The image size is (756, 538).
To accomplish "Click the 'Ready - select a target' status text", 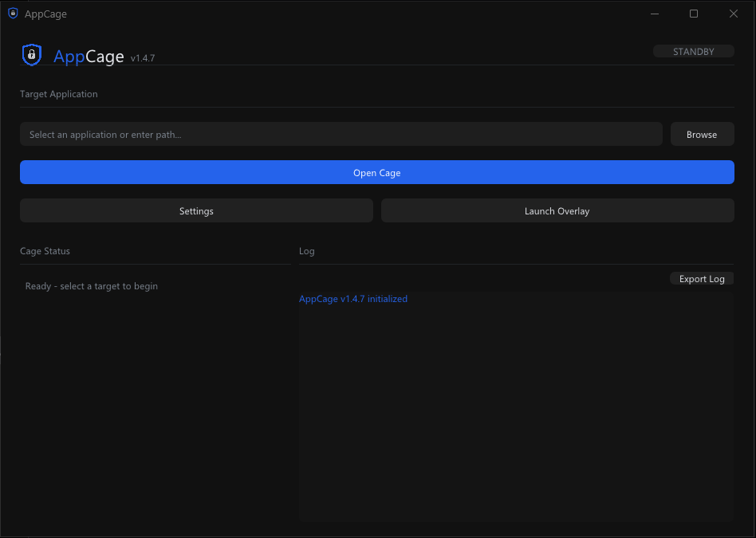I will coord(91,285).
